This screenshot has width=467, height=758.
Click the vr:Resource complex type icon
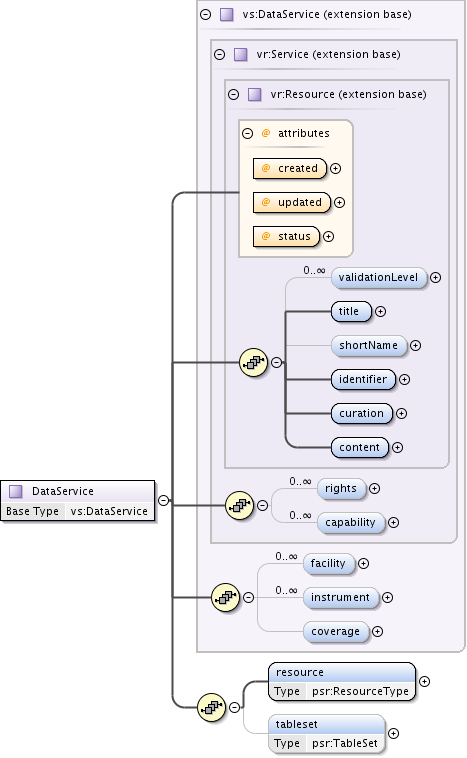click(255, 94)
